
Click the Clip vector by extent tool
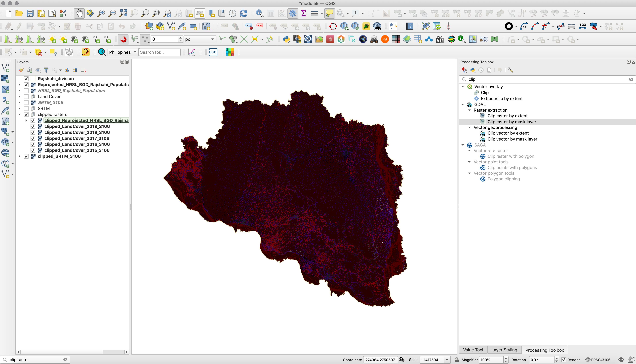click(x=508, y=133)
